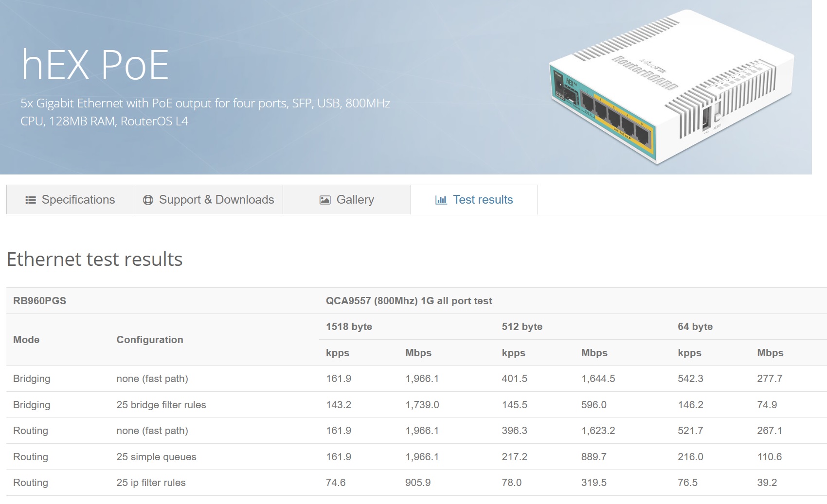The height and width of the screenshot is (504, 827).
Task: Click the 25 simple queues configuration cell
Action: click(156, 457)
